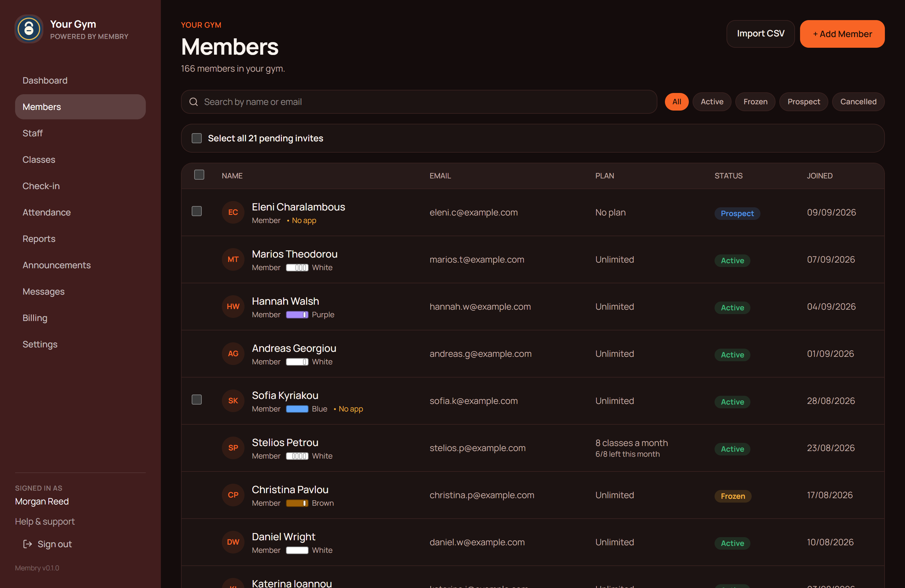This screenshot has height=588, width=905.
Task: Open Hannah Walsh HW avatar
Action: pyautogui.click(x=233, y=307)
